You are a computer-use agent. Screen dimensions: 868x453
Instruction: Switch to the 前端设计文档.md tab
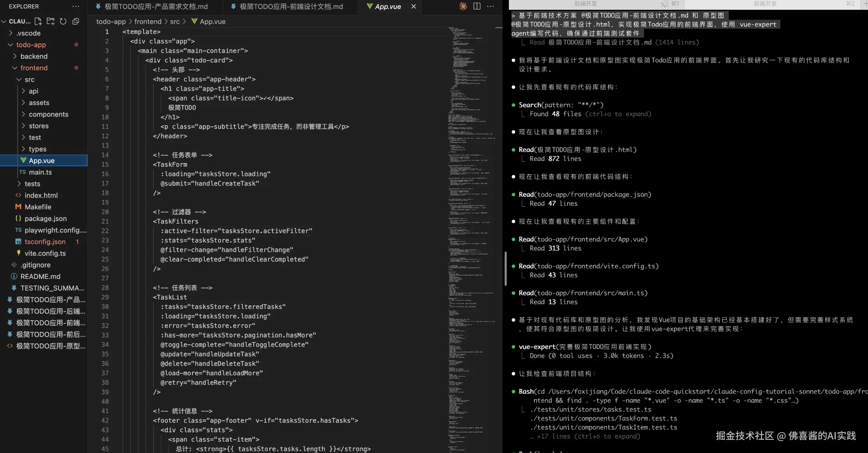(x=291, y=7)
